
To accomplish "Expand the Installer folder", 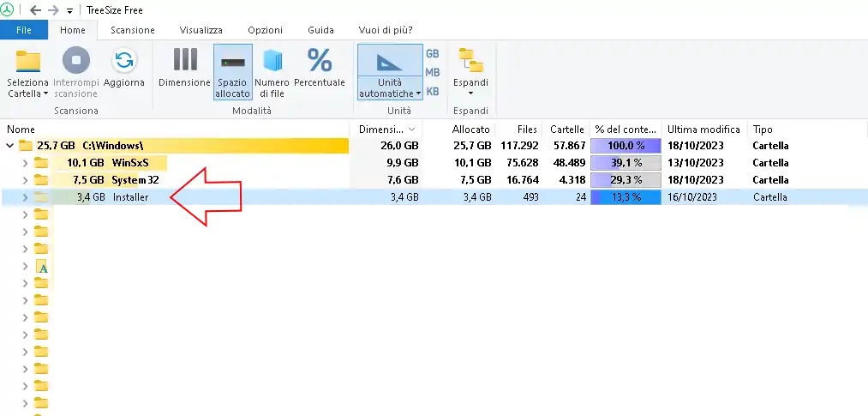I will point(25,197).
